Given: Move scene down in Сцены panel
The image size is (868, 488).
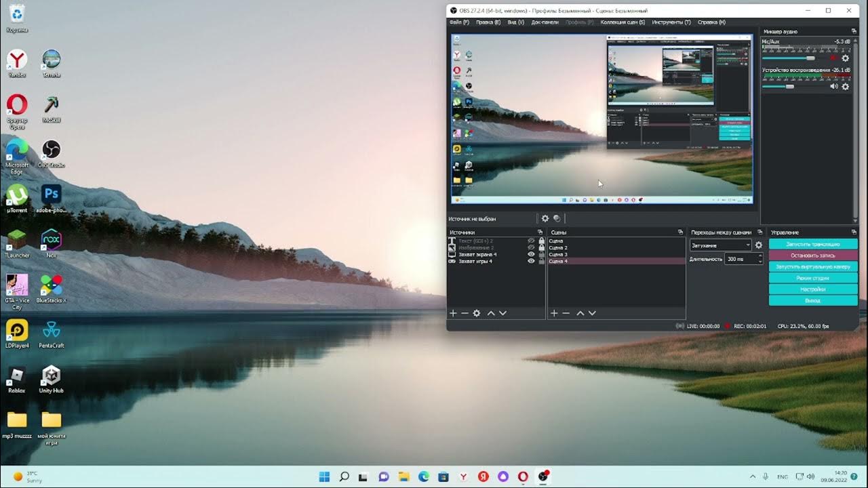Looking at the screenshot, I should 592,313.
